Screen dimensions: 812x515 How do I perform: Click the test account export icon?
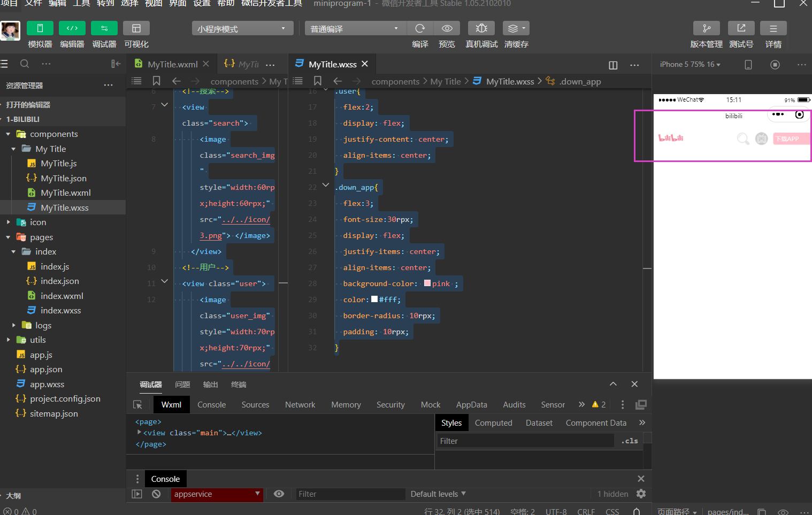pos(741,28)
